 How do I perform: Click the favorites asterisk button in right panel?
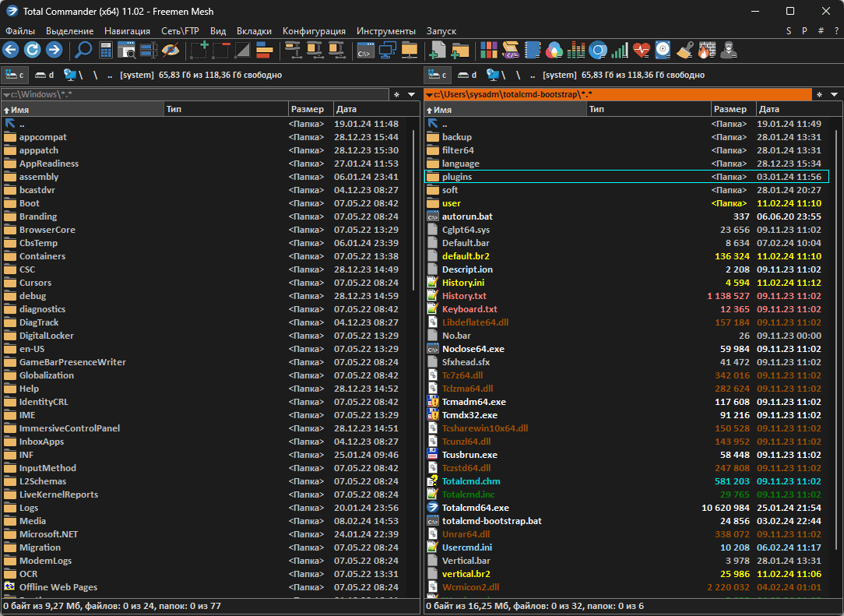click(x=819, y=94)
